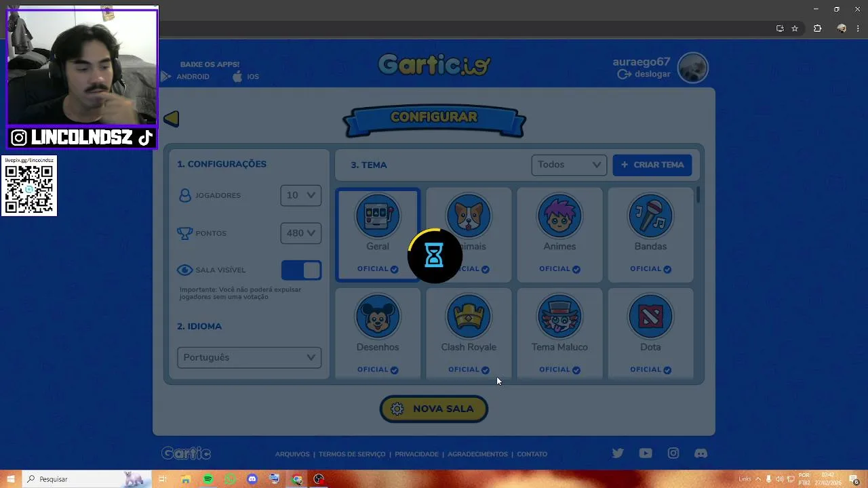Click the Nova Sala button

pyautogui.click(x=434, y=409)
